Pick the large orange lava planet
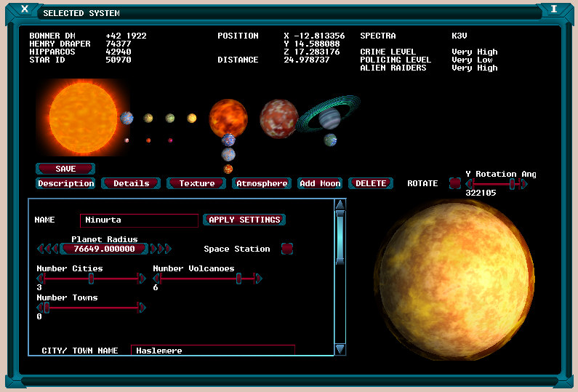 [x=228, y=118]
